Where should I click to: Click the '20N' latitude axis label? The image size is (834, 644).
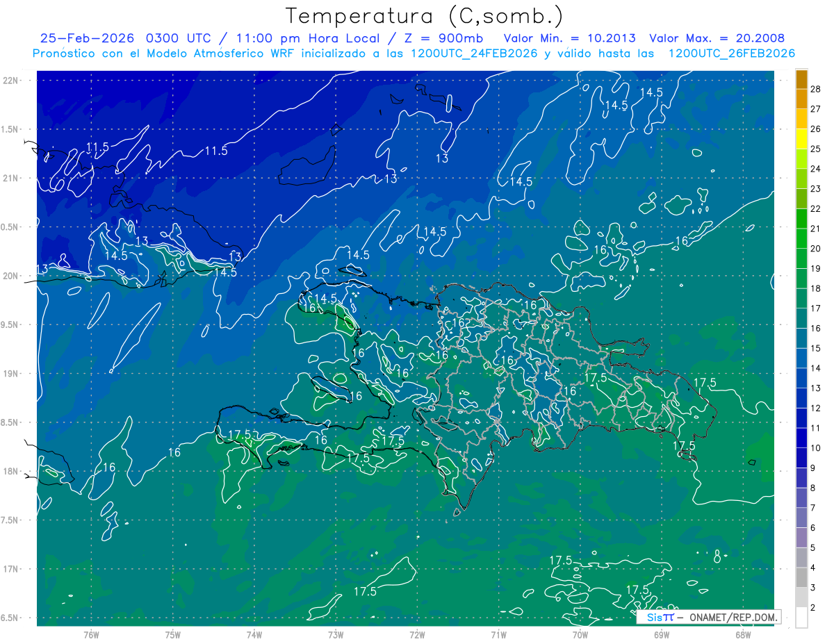tap(12, 276)
